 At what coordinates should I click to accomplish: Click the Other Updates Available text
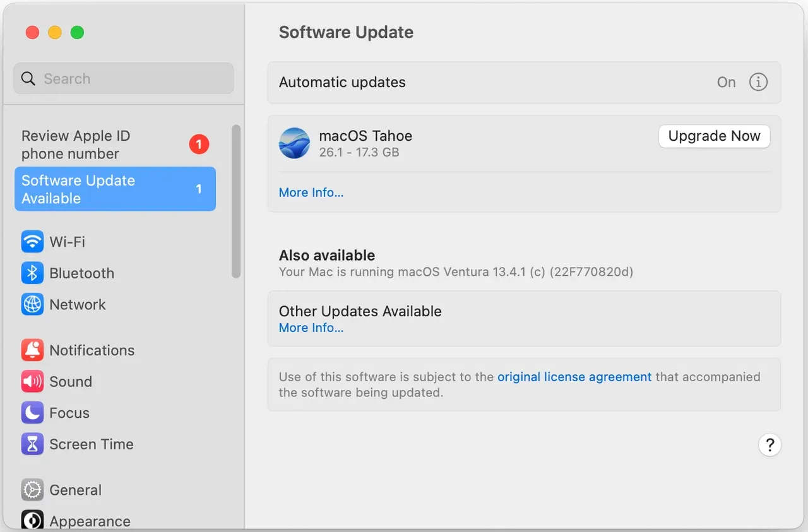[360, 311]
